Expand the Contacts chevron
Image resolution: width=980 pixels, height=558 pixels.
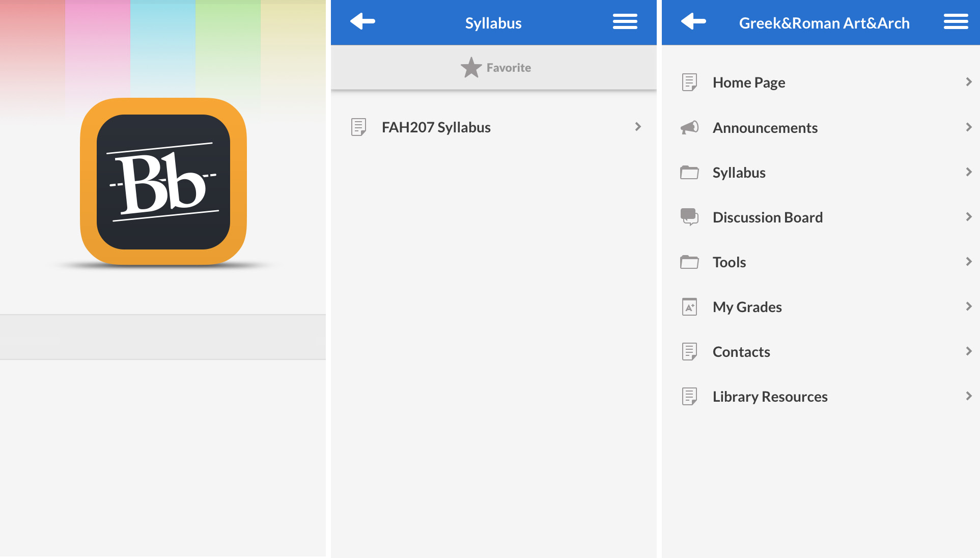click(x=968, y=351)
